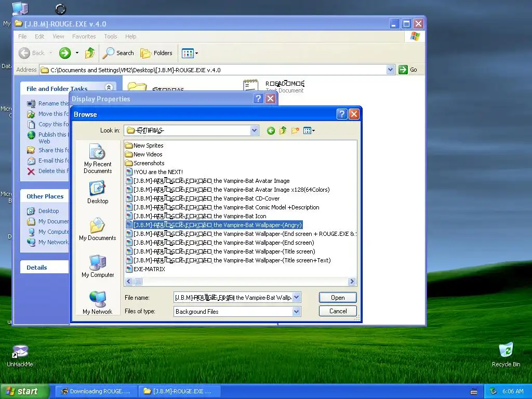532x399 pixels.
Task: Go up one level in the Browse dialog
Action: tap(283, 130)
